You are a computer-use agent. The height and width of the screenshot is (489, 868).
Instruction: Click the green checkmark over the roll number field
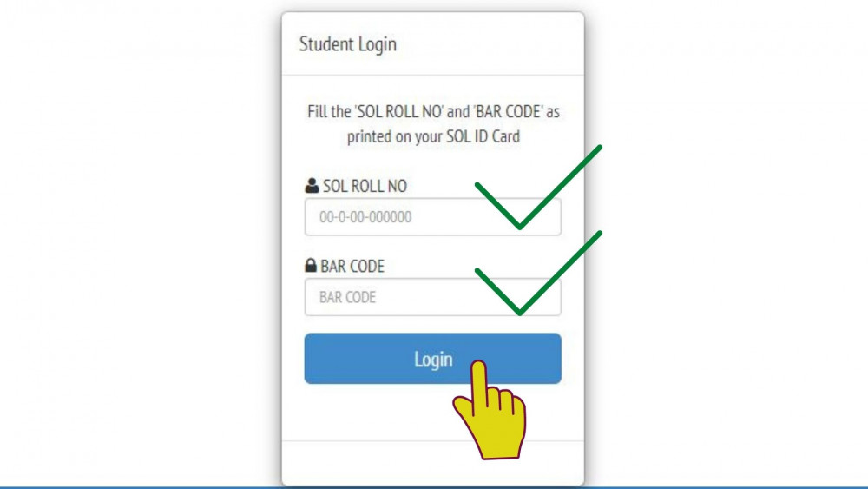click(538, 188)
